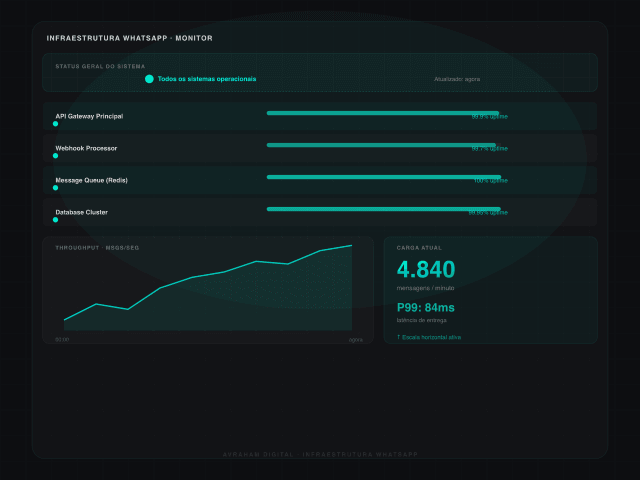The height and width of the screenshot is (480, 640).
Task: Select the 'Database Cluster' service name
Action: (x=82, y=212)
